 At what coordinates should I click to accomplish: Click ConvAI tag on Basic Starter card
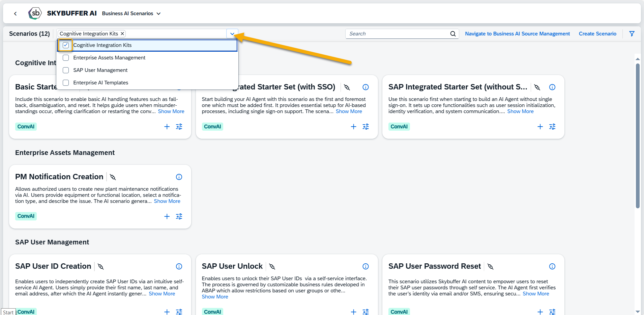(26, 127)
